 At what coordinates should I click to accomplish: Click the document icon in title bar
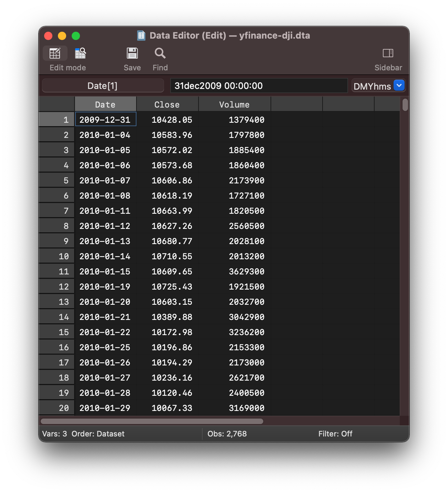(x=141, y=36)
